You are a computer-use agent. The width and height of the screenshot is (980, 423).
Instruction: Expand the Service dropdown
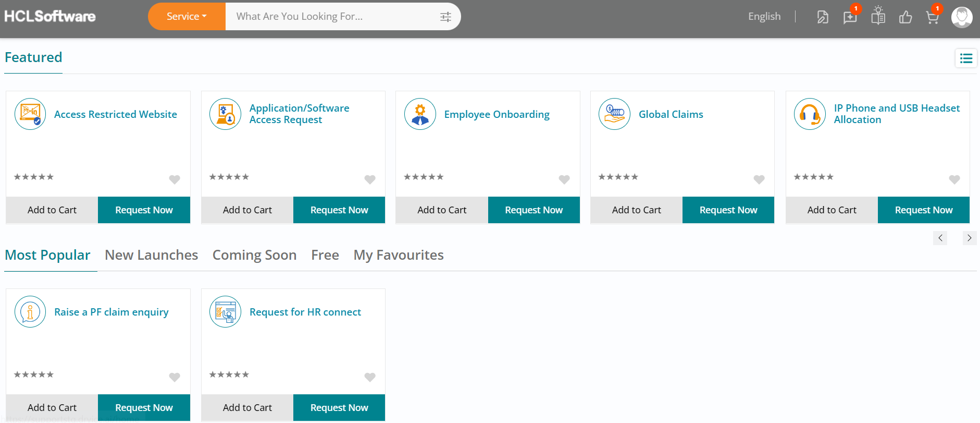coord(187,17)
